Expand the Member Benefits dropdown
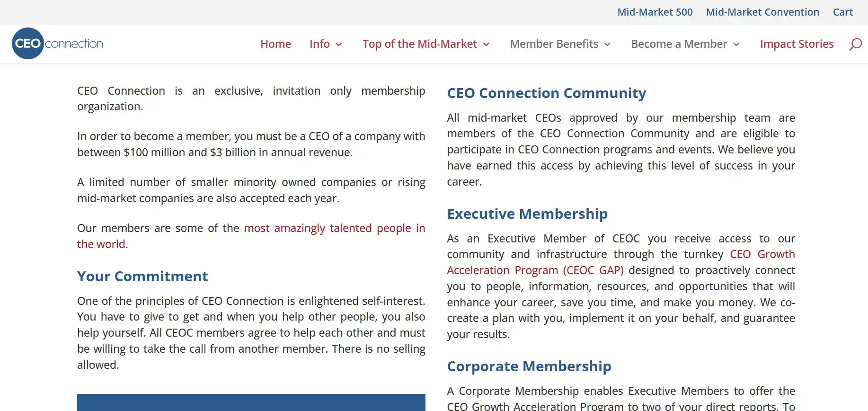 608,45
